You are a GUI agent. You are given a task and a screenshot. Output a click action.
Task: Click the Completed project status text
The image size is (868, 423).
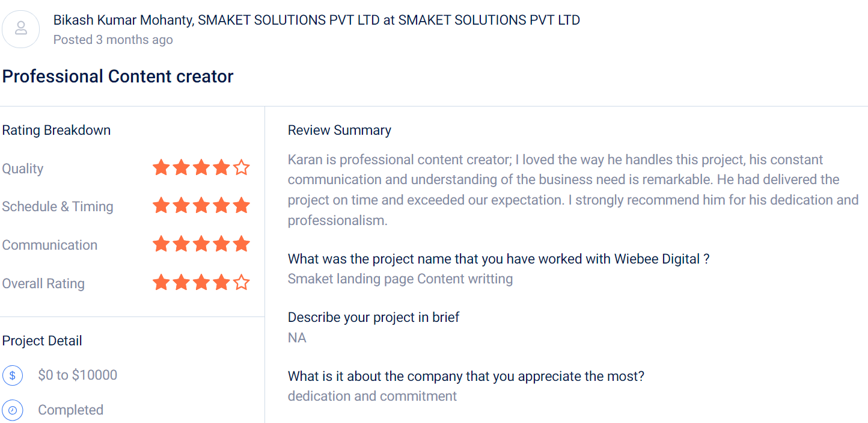pos(70,410)
